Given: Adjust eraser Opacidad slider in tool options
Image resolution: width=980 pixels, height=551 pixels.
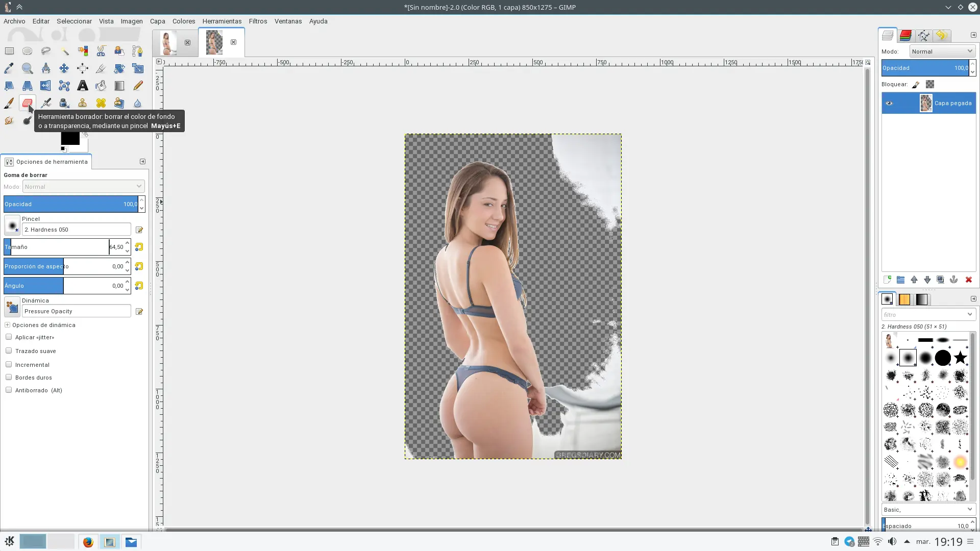Looking at the screenshot, I should point(71,204).
